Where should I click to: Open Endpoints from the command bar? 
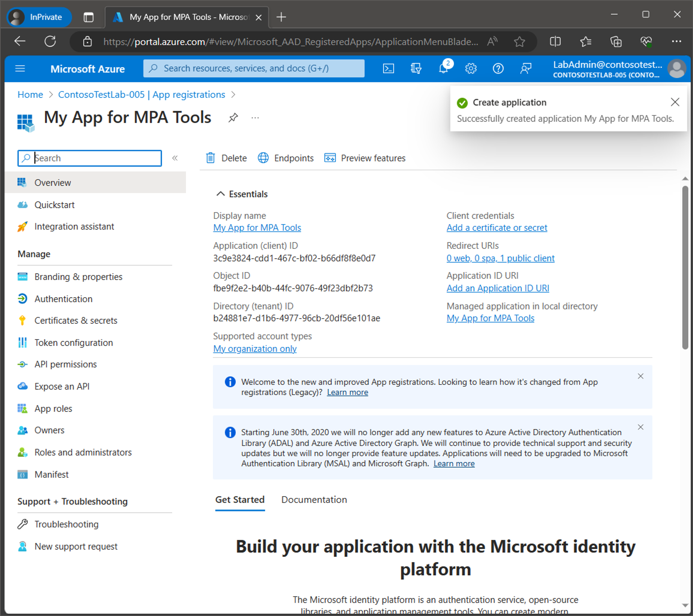click(286, 158)
